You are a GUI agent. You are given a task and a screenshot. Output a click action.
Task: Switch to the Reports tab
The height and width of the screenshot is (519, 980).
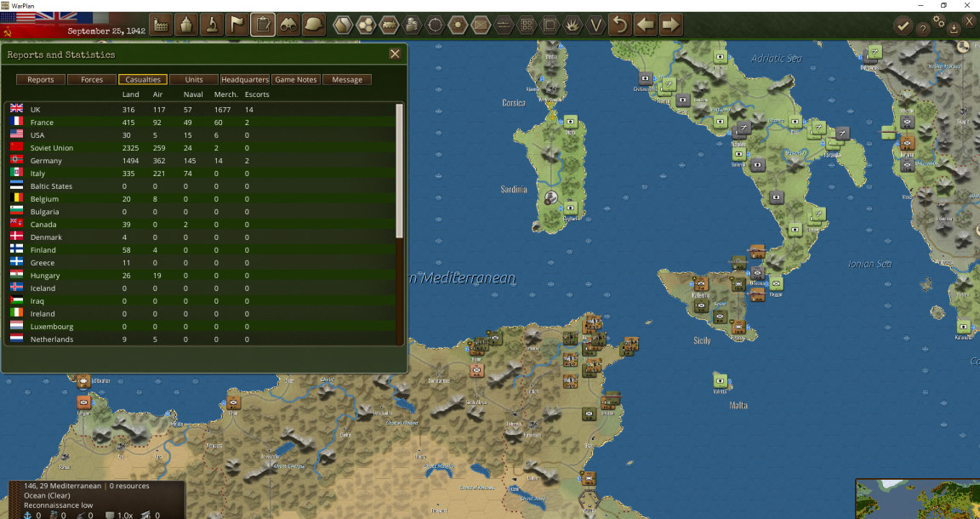point(41,79)
